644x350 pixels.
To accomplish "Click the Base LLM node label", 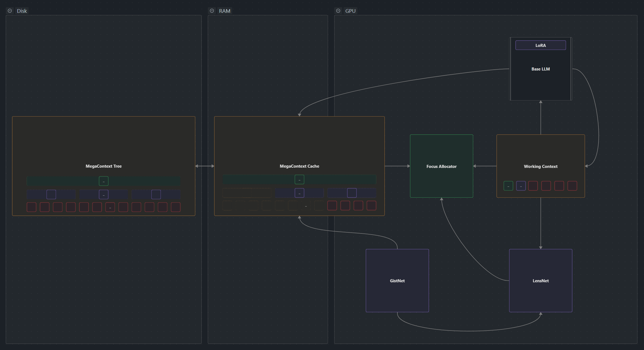I will 540,69.
